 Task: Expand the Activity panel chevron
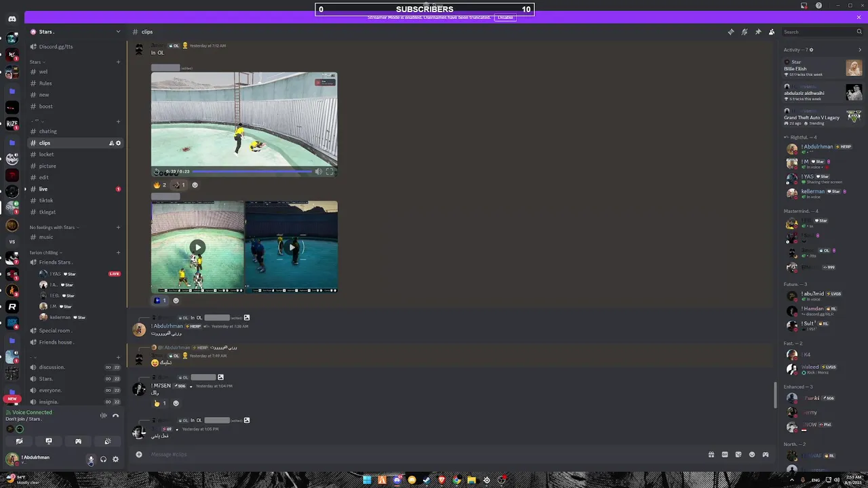tap(860, 49)
